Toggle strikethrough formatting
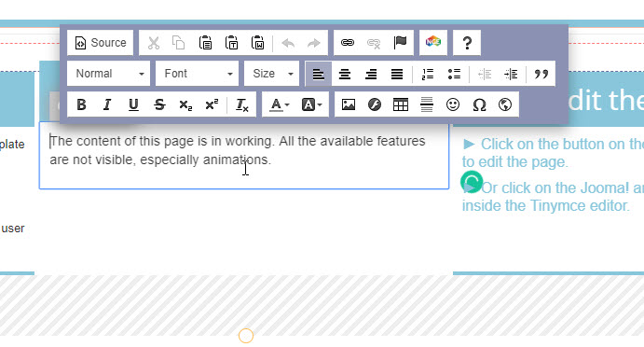The height and width of the screenshot is (347, 644). [x=159, y=104]
